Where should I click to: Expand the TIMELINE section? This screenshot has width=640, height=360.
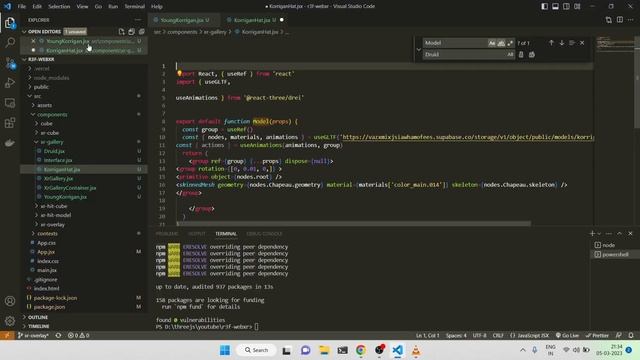pos(39,326)
